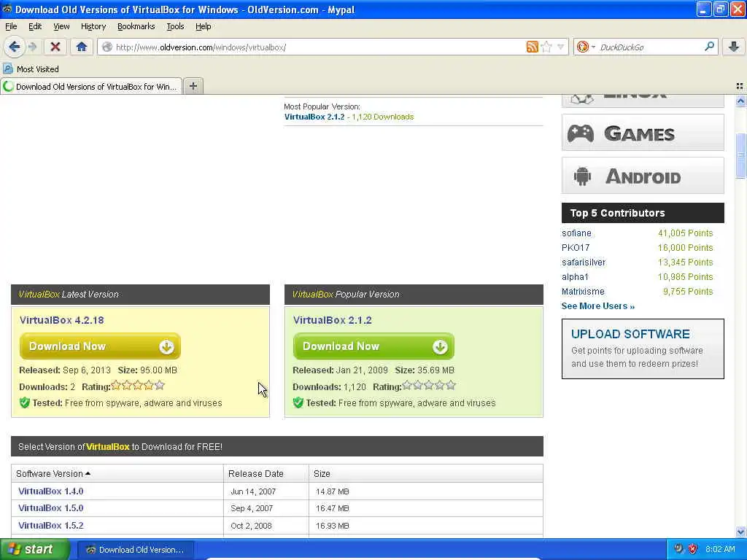
Task: Open the Edit menu
Action: coord(35,26)
